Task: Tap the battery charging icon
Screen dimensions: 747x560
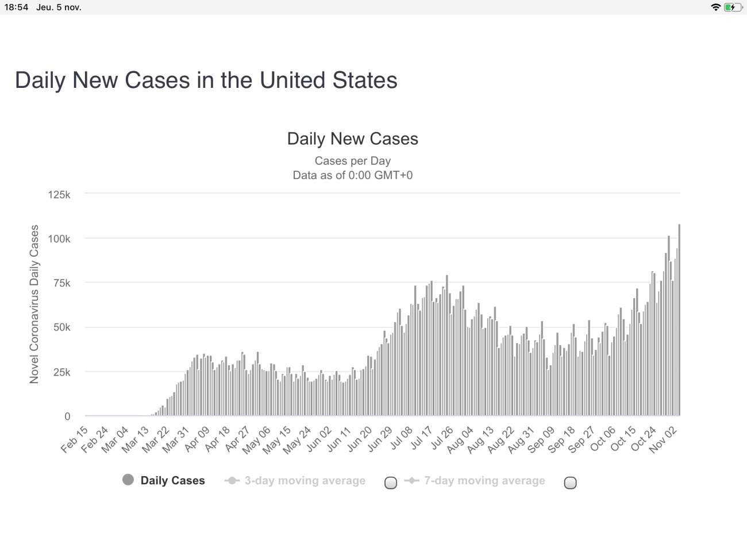Action: tap(732, 7)
